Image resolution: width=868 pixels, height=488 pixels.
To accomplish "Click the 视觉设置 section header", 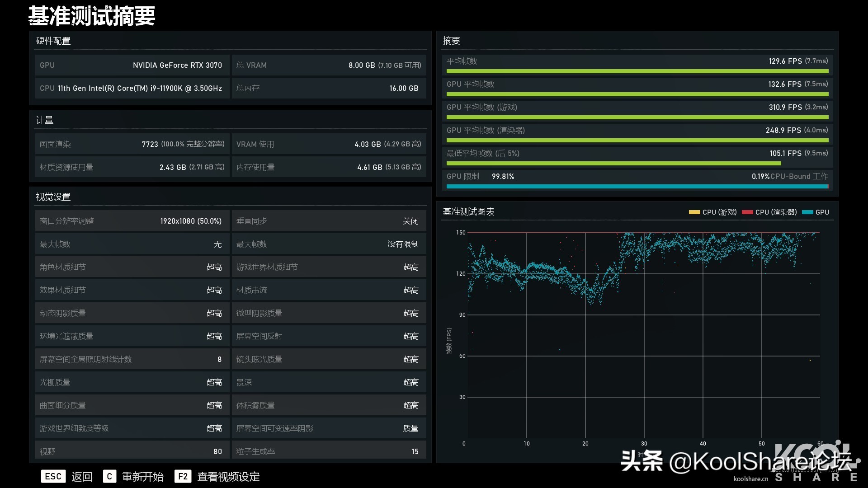I will [x=53, y=197].
